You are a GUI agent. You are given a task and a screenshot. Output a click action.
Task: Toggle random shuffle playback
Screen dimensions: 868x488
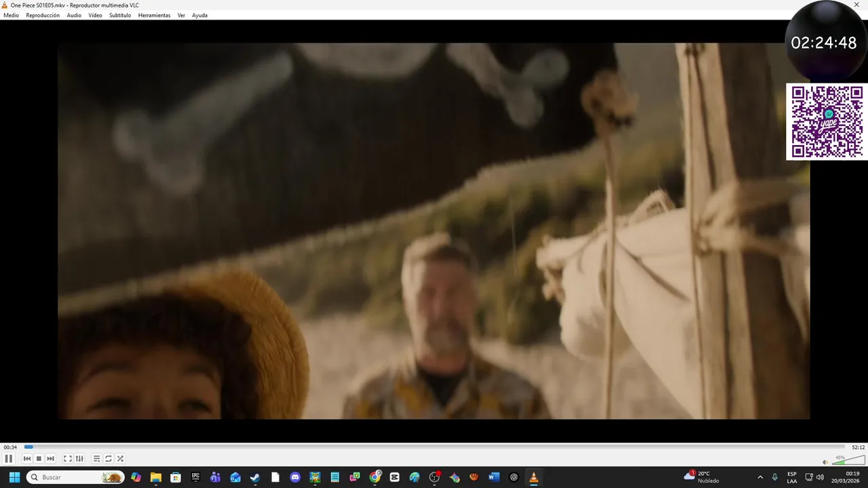pos(120,459)
